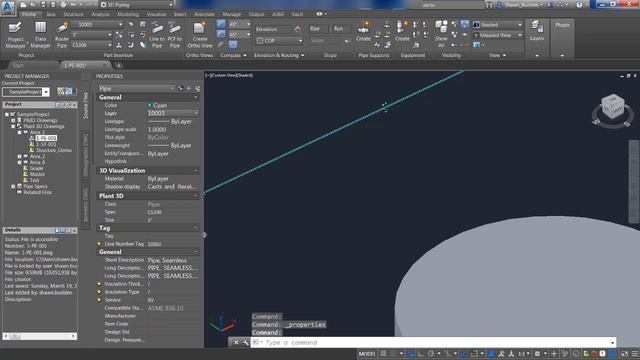
Task: Collapse the Plant 3D Drawings tree node
Action: pyautogui.click(x=13, y=126)
